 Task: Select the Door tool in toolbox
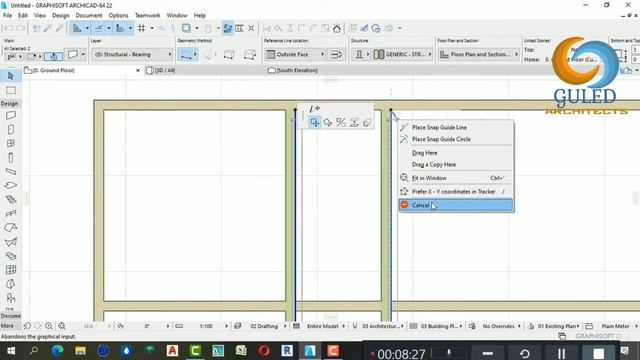point(11,130)
